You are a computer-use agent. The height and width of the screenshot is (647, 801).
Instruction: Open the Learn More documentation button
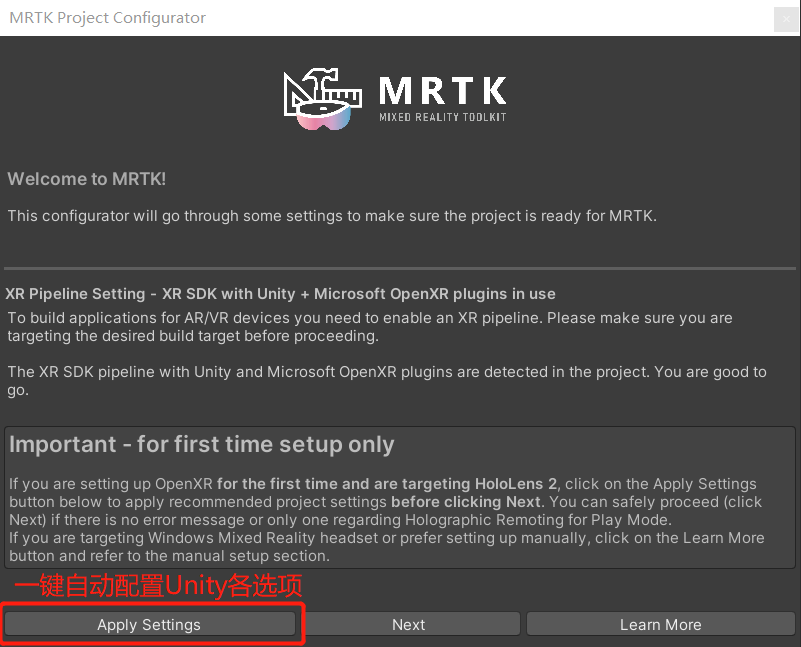(661, 624)
